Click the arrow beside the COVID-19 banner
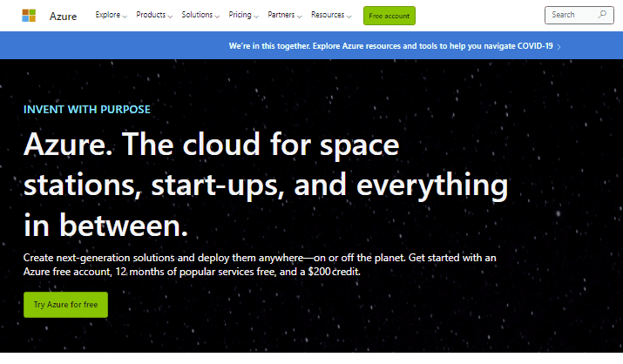The width and height of the screenshot is (623, 364). tap(559, 47)
